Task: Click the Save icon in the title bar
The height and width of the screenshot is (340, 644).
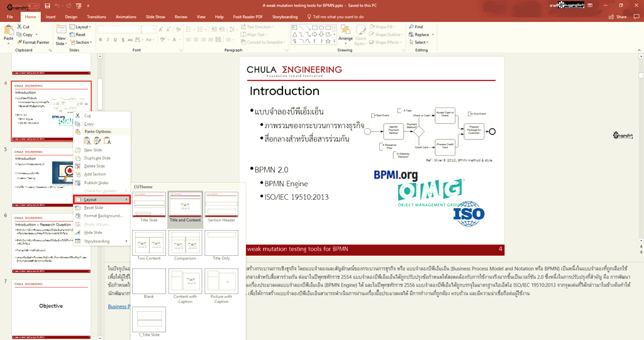Action: tap(47, 6)
